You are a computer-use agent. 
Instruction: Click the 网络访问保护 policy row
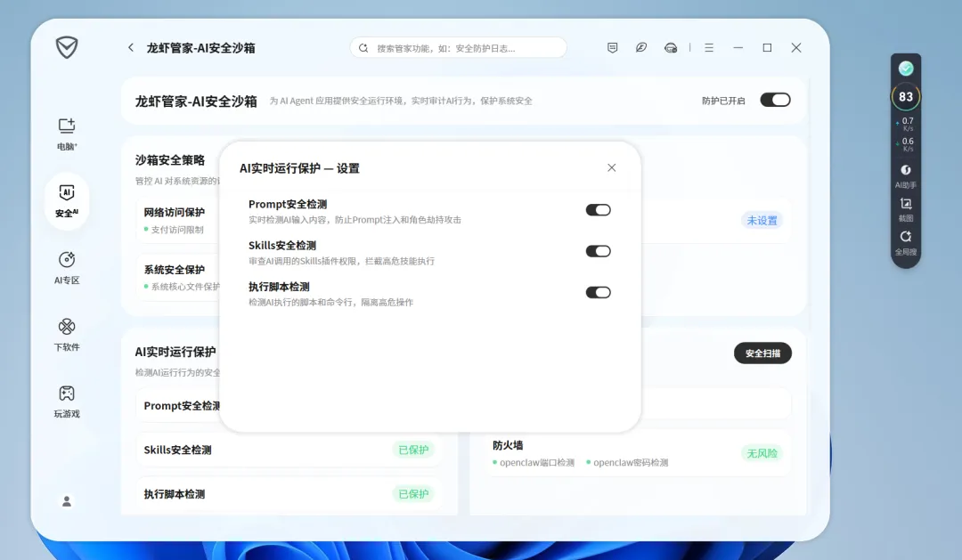pyautogui.click(x=178, y=220)
